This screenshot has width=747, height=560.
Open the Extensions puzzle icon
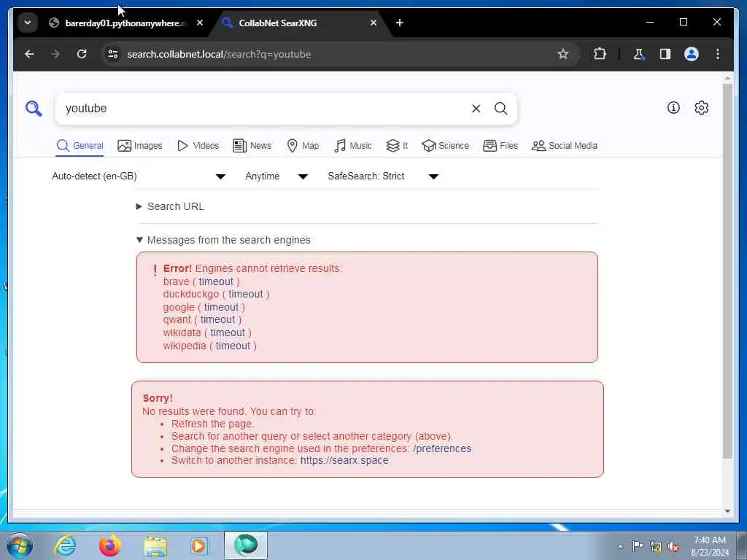[600, 54]
